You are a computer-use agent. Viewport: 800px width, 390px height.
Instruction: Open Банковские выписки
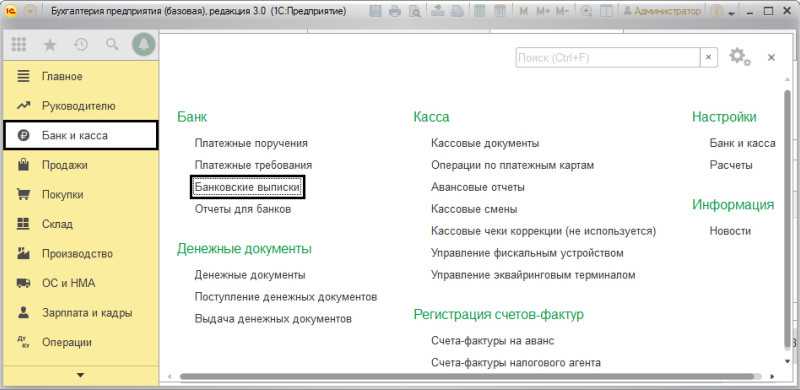(247, 187)
